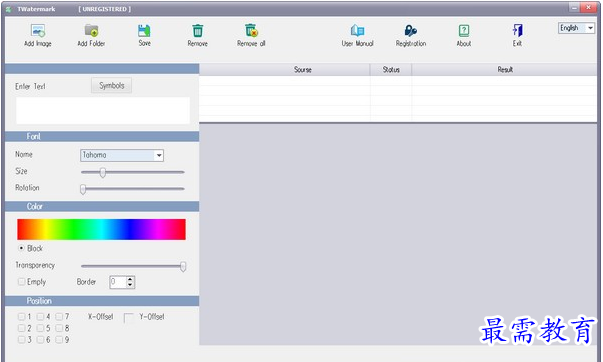Viewport: 603px width, 362px height.
Task: Click the Color section header
Action: (102, 207)
